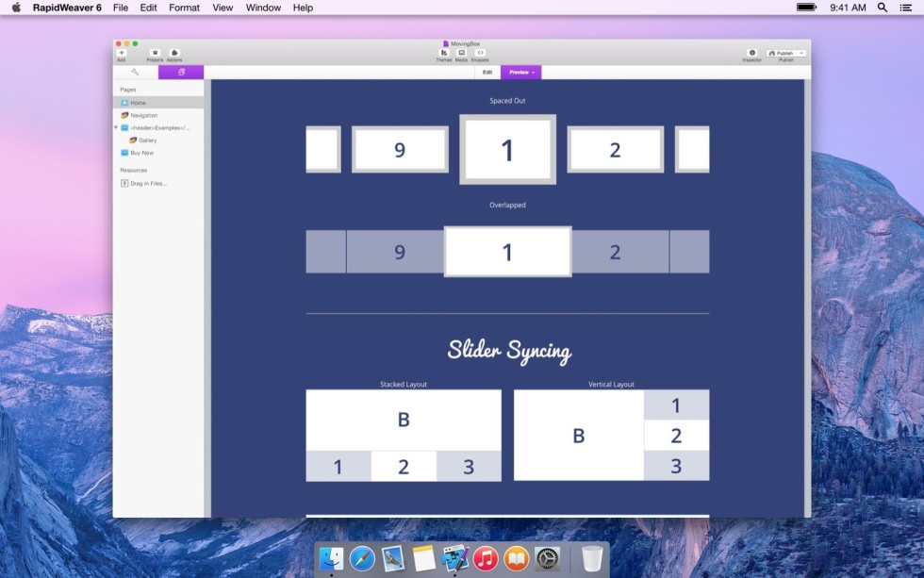This screenshot has height=578, width=924.
Task: Click slide 9 in Spaced Out slider
Action: click(400, 150)
